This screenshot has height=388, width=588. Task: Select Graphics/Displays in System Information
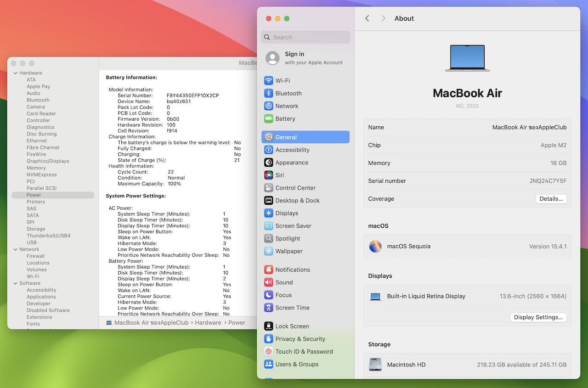[x=48, y=161]
